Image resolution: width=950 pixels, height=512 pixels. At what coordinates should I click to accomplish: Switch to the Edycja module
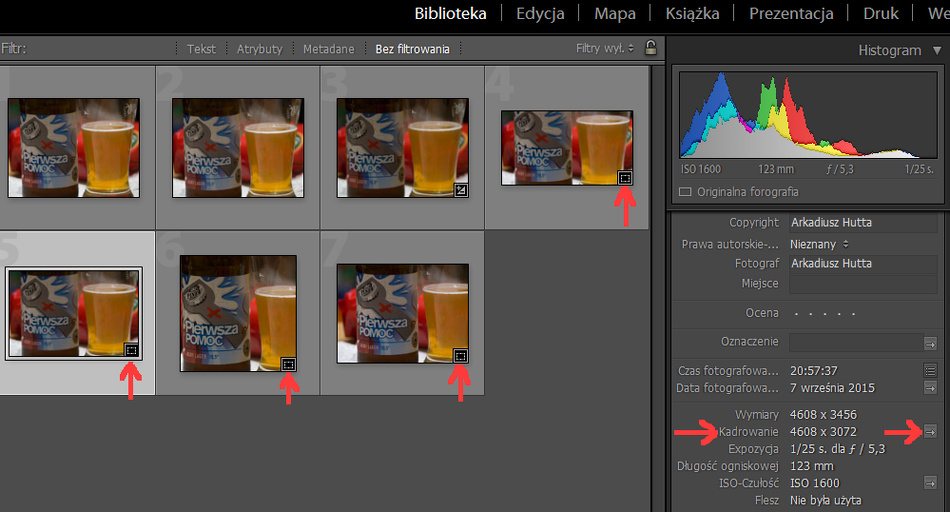540,14
